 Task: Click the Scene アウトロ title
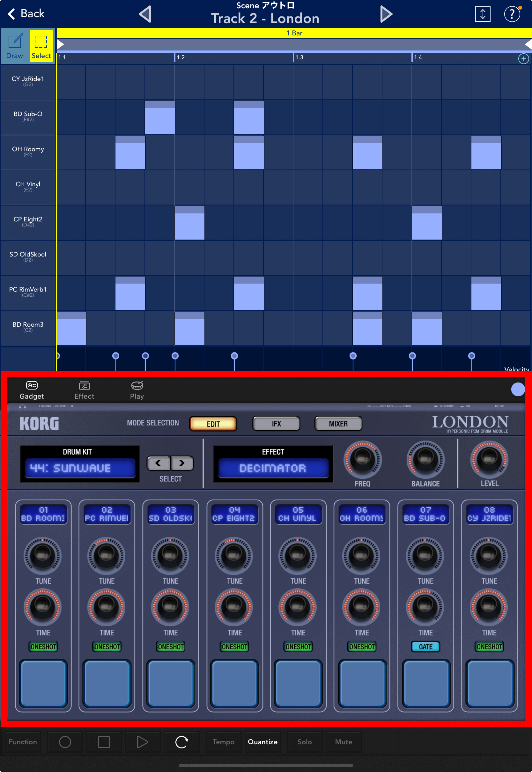click(x=265, y=5)
